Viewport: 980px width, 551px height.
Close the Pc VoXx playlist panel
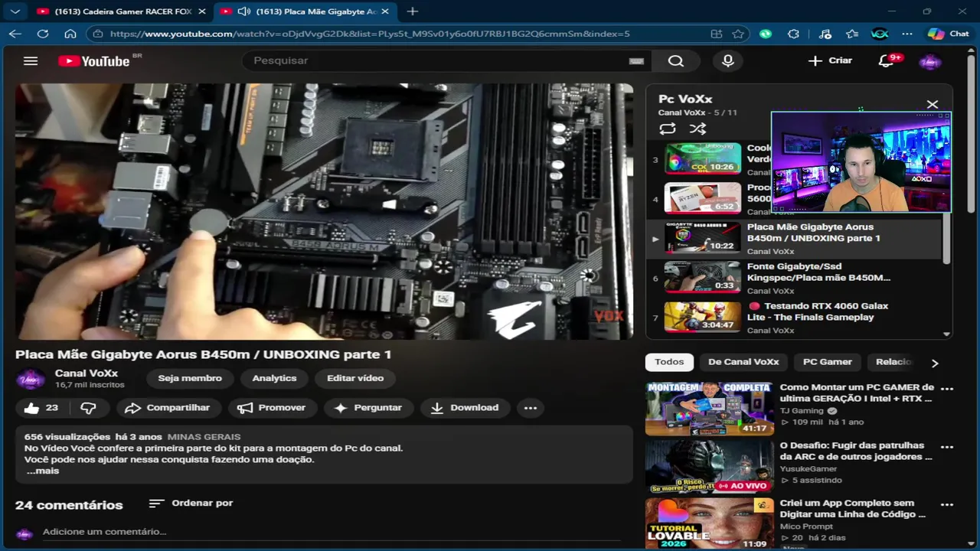[x=932, y=104]
